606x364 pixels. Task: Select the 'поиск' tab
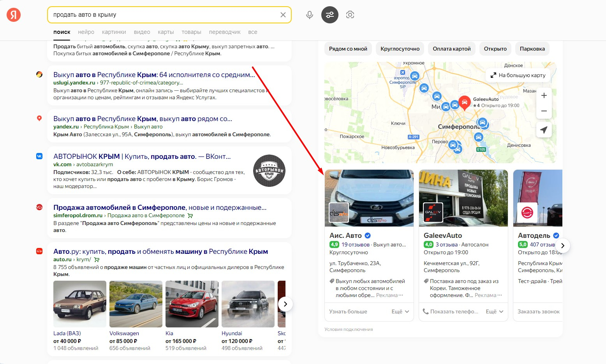62,32
